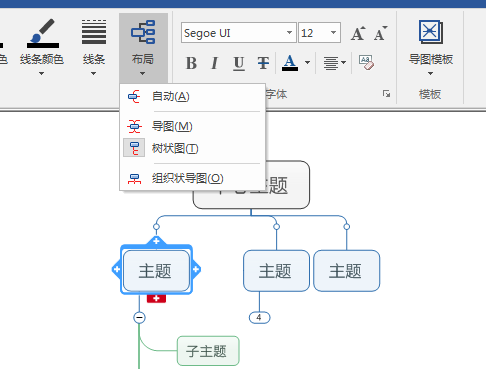The height and width of the screenshot is (369, 486).
Task: Click the layout (布局) icon
Action: 143,32
